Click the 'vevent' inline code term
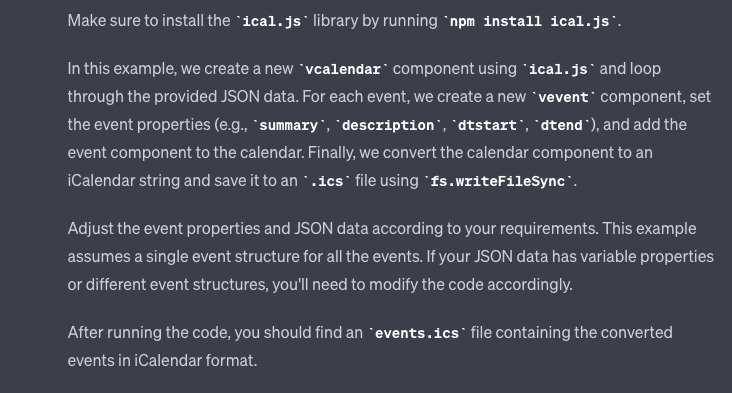 (x=563, y=98)
